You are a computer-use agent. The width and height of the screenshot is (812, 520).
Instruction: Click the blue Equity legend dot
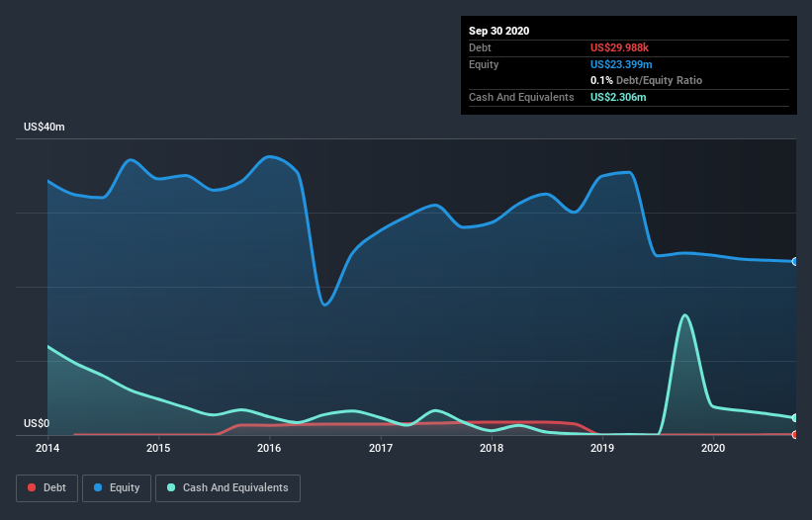[100, 488]
